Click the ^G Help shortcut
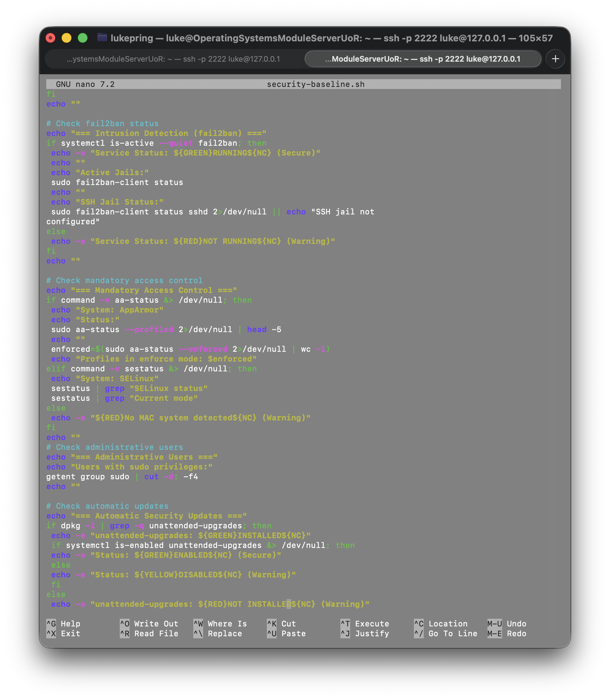 (63, 624)
